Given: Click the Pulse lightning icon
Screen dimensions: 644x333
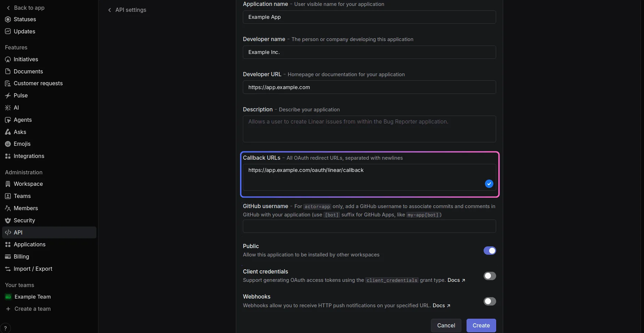Looking at the screenshot, I should coord(8,95).
